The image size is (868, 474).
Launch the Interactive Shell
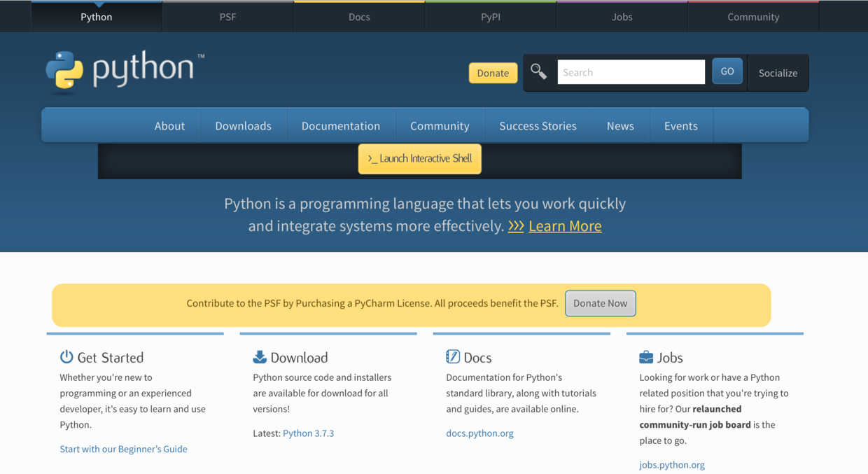coord(420,158)
